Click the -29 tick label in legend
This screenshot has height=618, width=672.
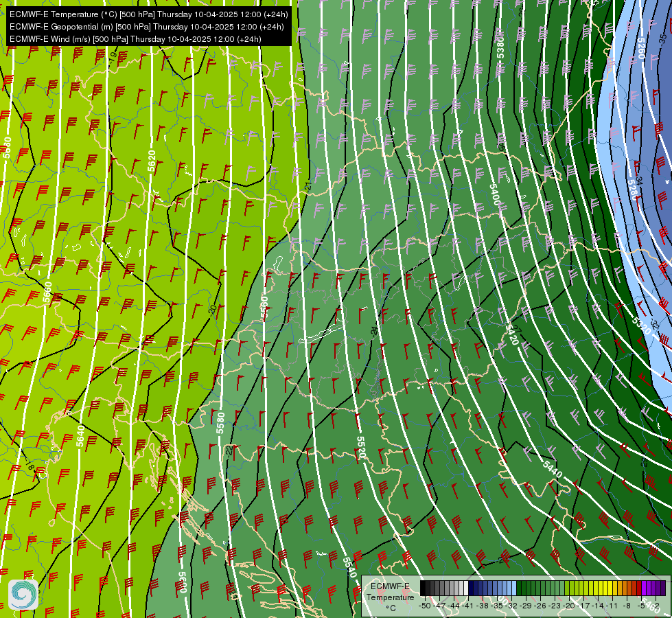tap(525, 606)
